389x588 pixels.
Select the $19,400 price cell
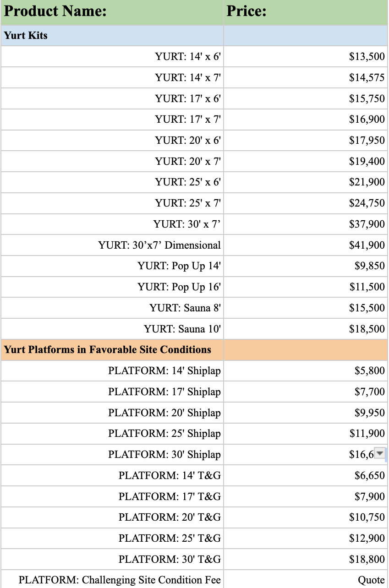click(306, 161)
